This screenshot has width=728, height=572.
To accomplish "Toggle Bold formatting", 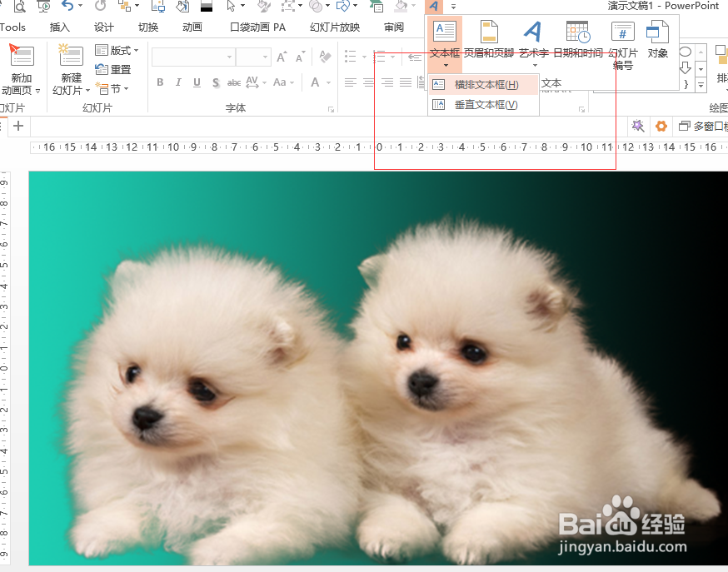I will click(159, 83).
